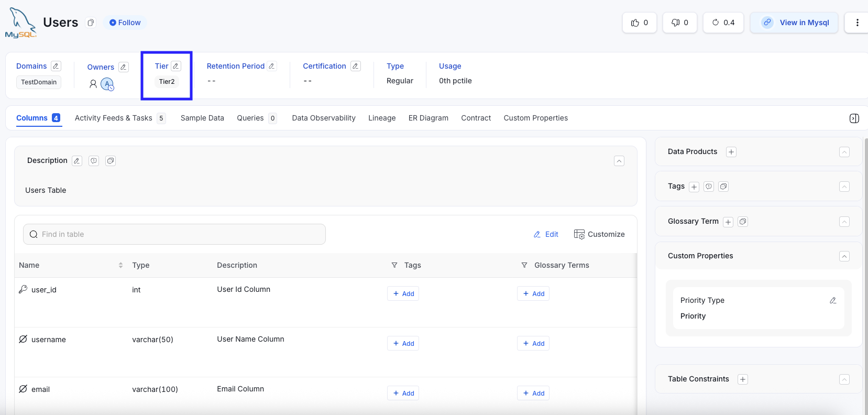This screenshot has width=868, height=415.
Task: Add tag to user_id row
Action: (403, 293)
